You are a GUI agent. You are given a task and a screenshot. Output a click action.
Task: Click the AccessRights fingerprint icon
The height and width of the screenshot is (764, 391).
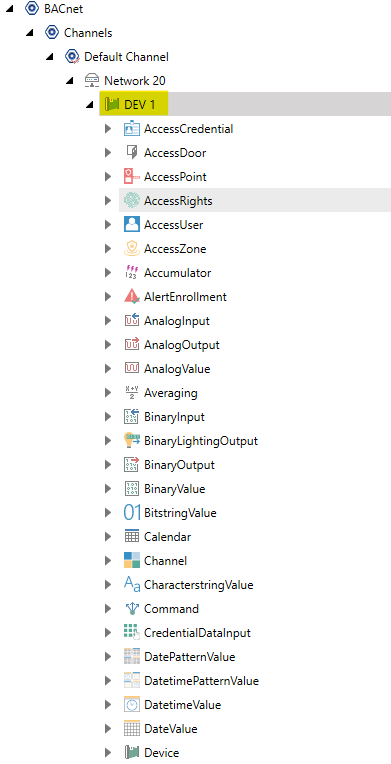click(x=132, y=201)
